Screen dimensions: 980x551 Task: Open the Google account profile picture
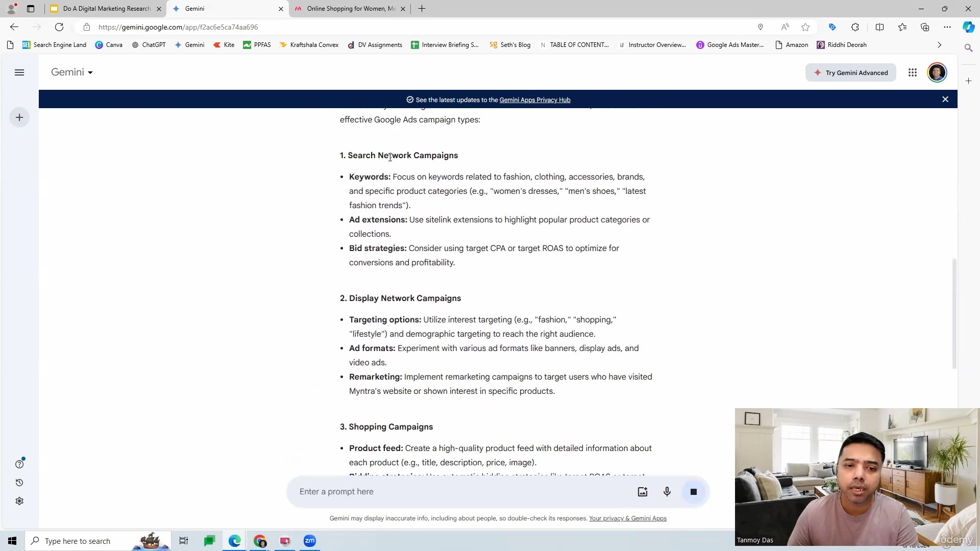937,72
